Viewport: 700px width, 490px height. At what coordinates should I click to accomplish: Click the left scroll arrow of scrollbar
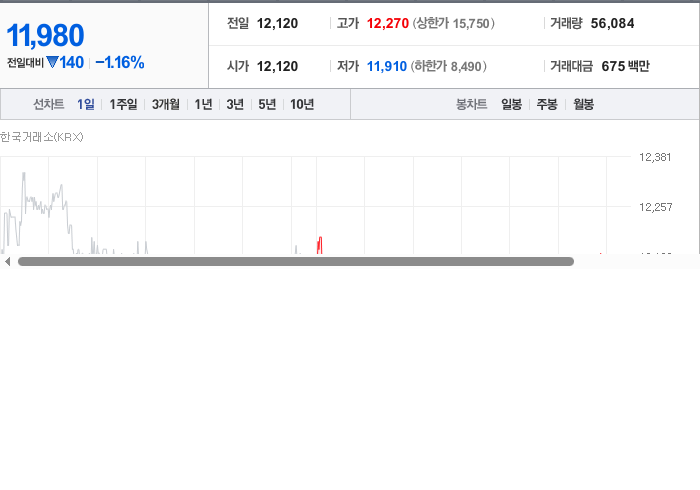(x=7, y=262)
